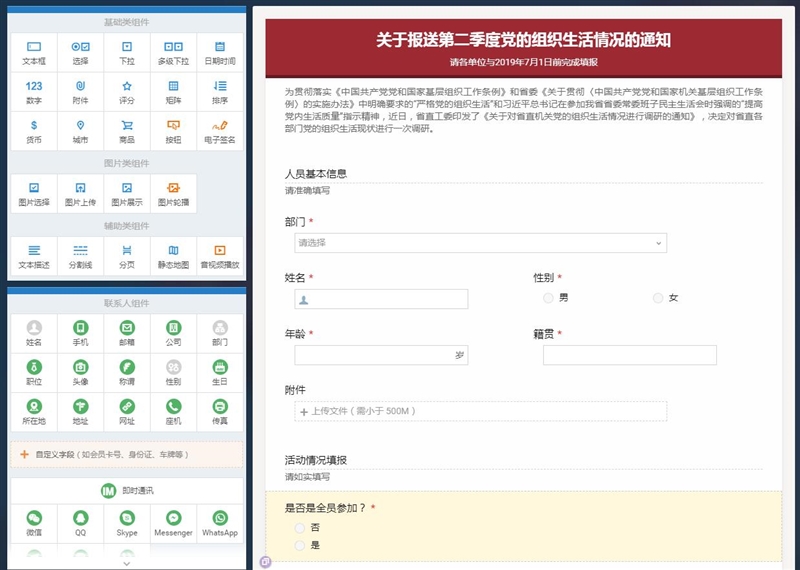Insert the WhatsApp contact field
The image size is (800, 570).
[x=220, y=525]
